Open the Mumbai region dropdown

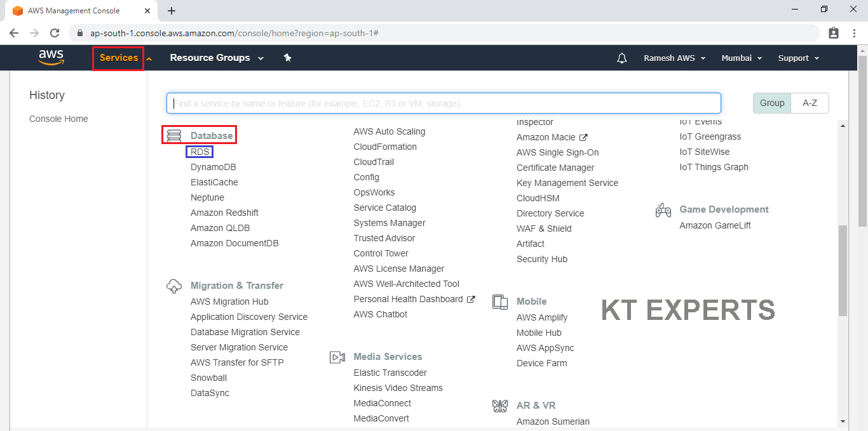click(742, 58)
